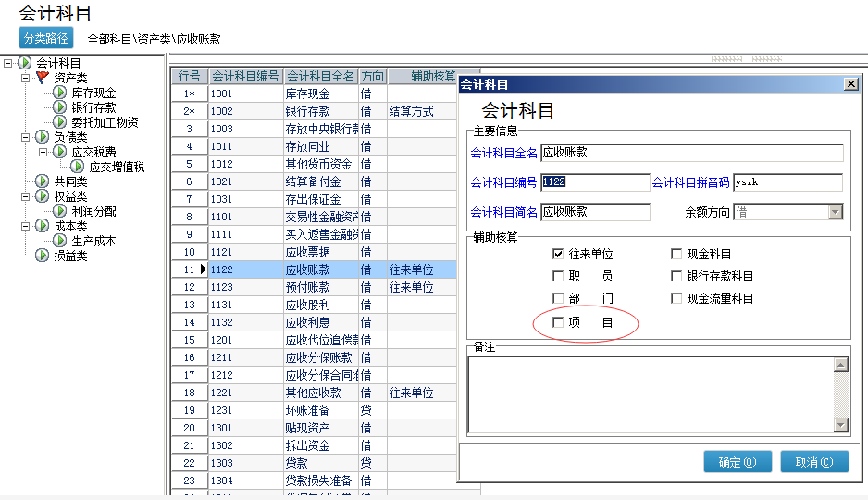The image size is (868, 500).
Task: Select table row 1231 坏账准备
Action: (x=314, y=410)
